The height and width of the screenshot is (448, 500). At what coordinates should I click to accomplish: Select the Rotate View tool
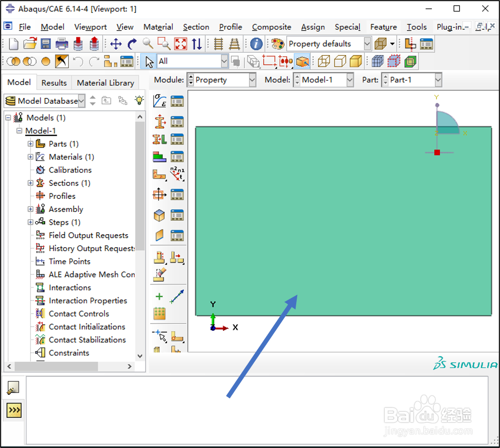[x=132, y=44]
